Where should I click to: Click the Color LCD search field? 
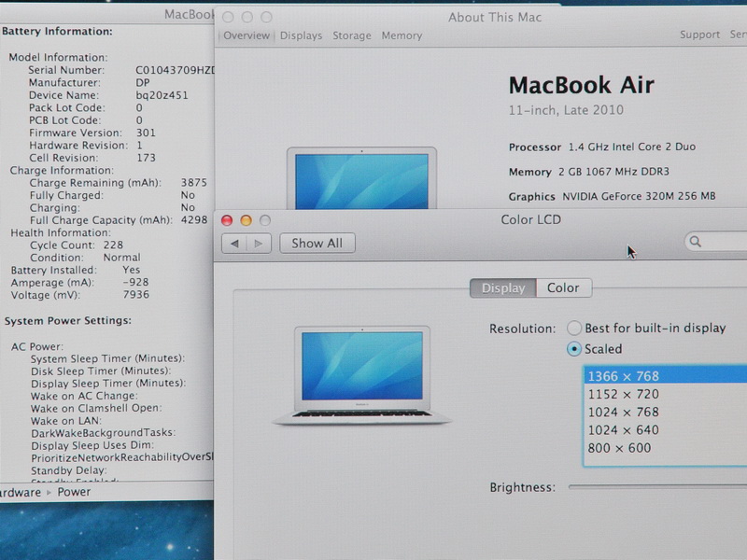point(715,242)
